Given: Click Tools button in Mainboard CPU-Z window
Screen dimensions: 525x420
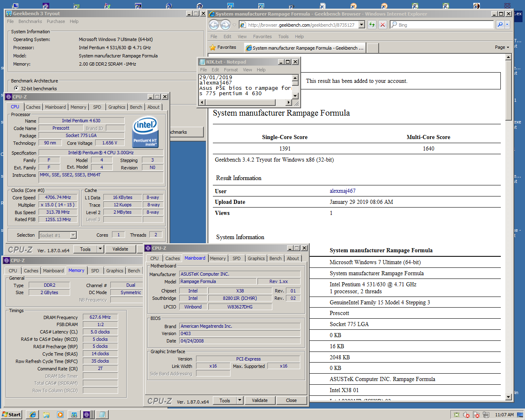Looking at the screenshot, I should [x=225, y=400].
